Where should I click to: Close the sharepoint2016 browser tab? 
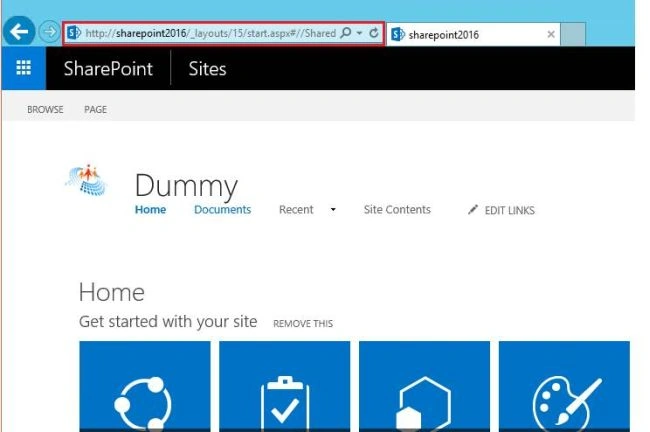coord(551,34)
